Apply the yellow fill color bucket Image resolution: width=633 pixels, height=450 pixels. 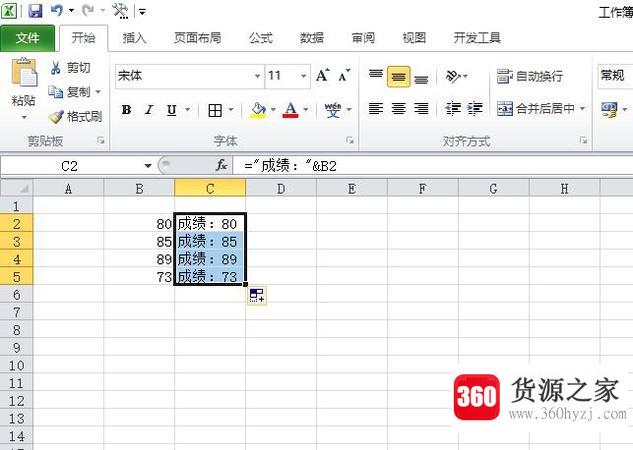(258, 110)
